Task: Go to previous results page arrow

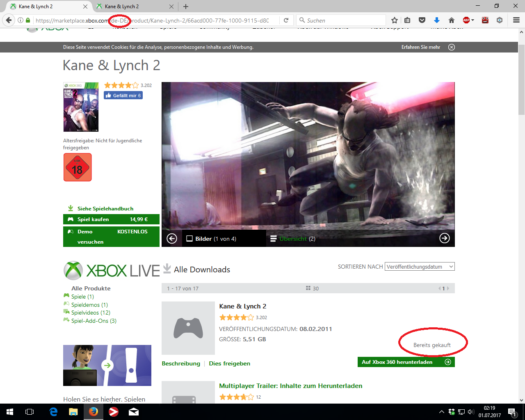Action: (x=439, y=288)
